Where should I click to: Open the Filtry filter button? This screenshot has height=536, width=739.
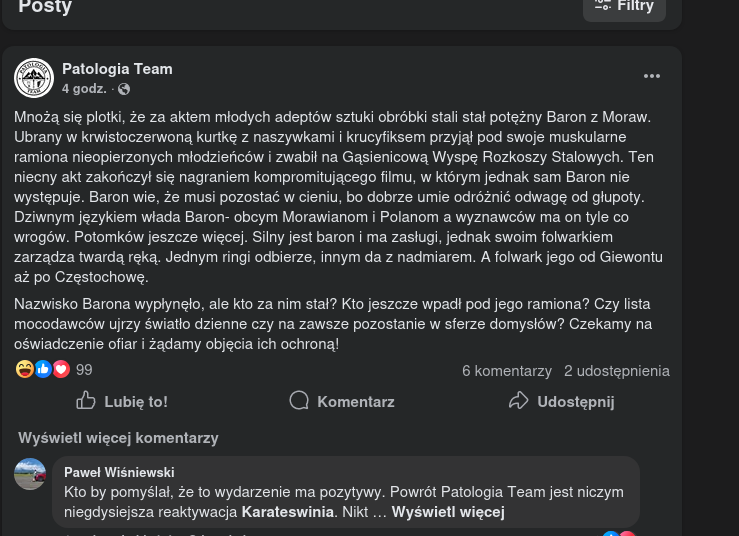pyautogui.click(x=624, y=7)
